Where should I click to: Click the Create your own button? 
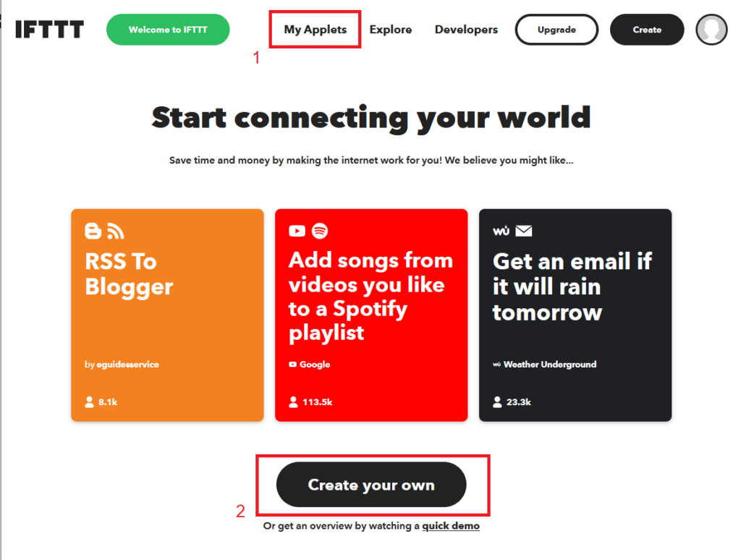(x=371, y=484)
